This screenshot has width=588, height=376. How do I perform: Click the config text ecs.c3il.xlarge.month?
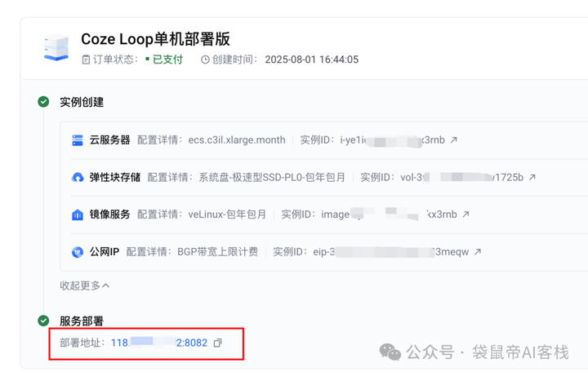[x=237, y=140]
